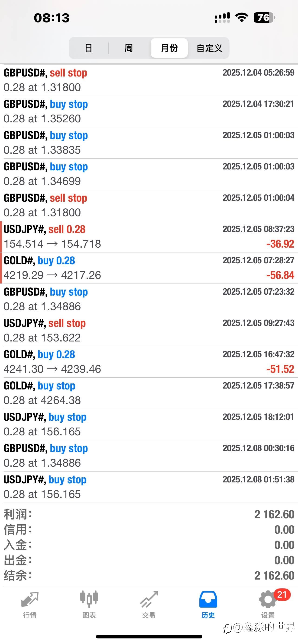This screenshot has height=644, width=298.
Task: Select USDJPY# sell stop at 153.622
Action: point(149,331)
